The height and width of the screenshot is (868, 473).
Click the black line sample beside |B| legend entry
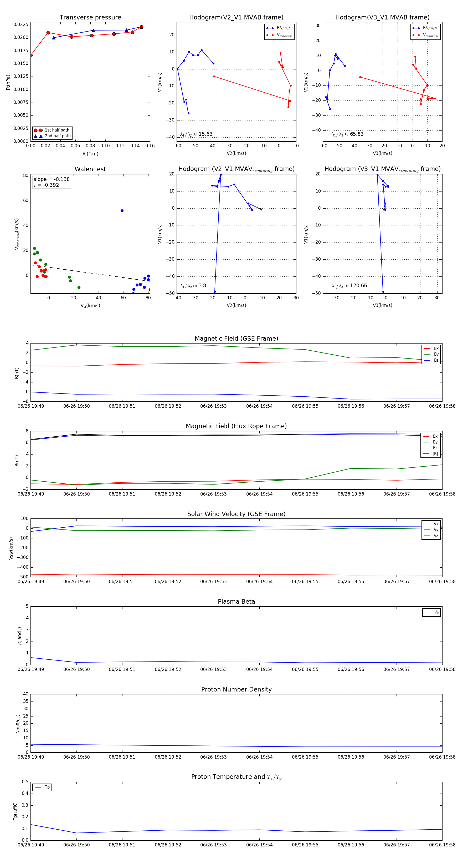tap(426, 454)
